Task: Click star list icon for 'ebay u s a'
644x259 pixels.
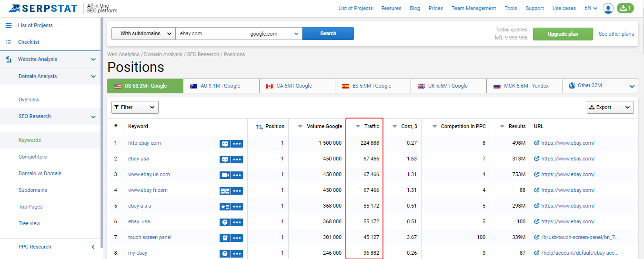Action: click(x=225, y=206)
